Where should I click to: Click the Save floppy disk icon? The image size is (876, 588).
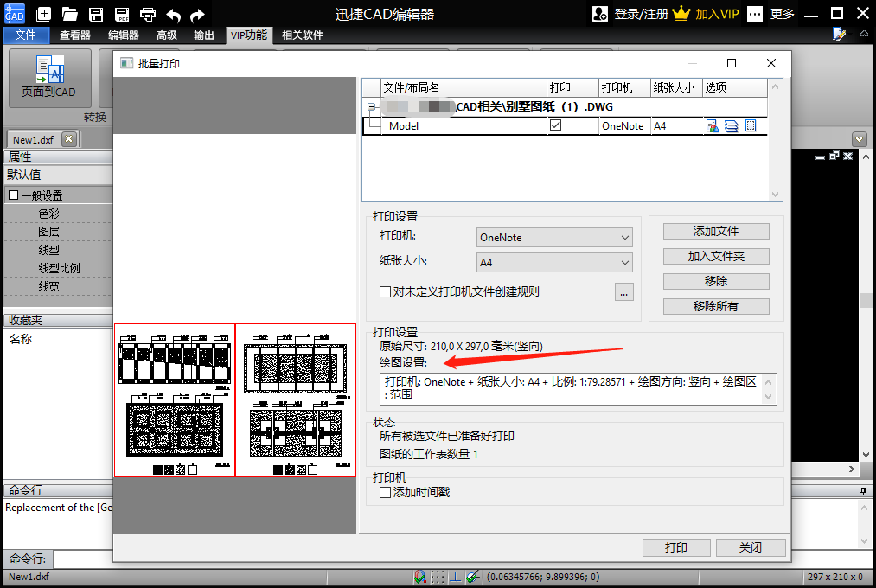[x=96, y=14]
